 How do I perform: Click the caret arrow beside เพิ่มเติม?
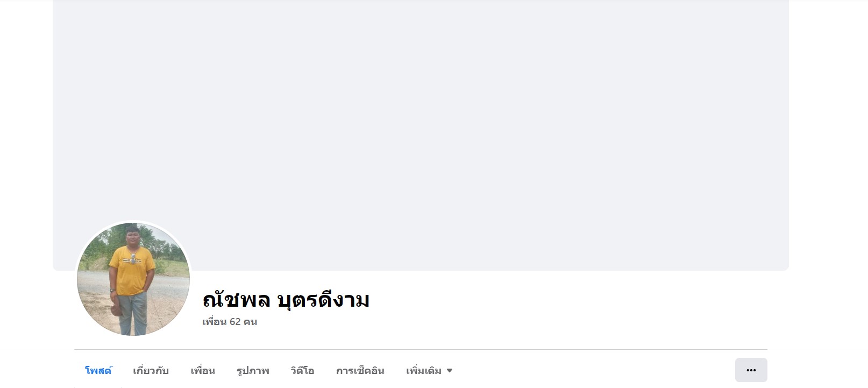(450, 371)
